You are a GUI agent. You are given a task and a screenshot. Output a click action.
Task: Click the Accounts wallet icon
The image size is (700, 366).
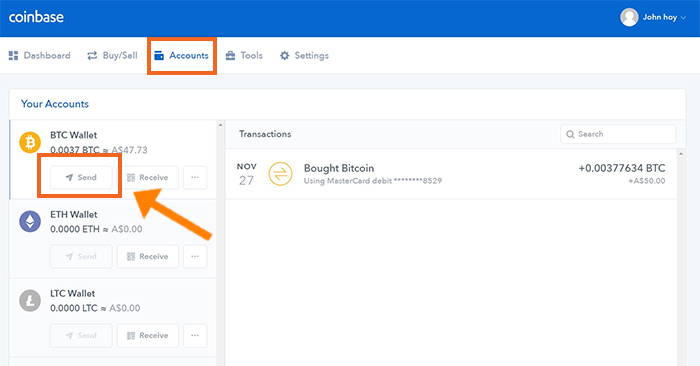[x=159, y=55]
